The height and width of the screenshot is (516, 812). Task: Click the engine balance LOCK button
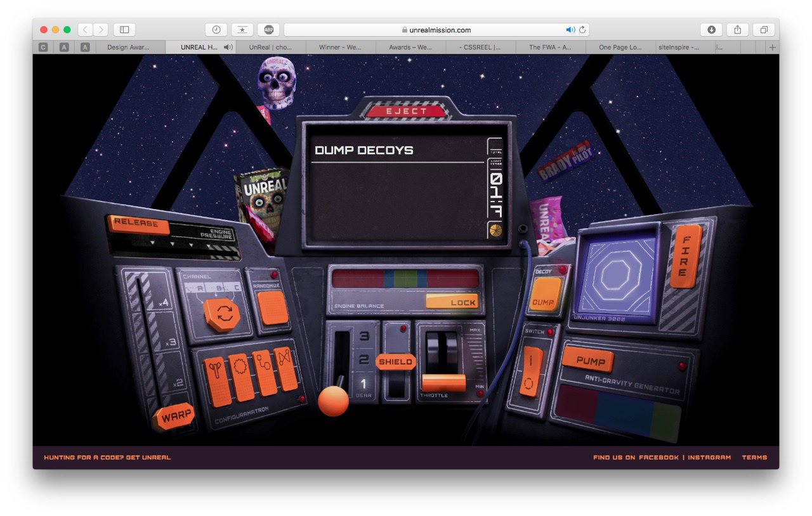point(452,302)
